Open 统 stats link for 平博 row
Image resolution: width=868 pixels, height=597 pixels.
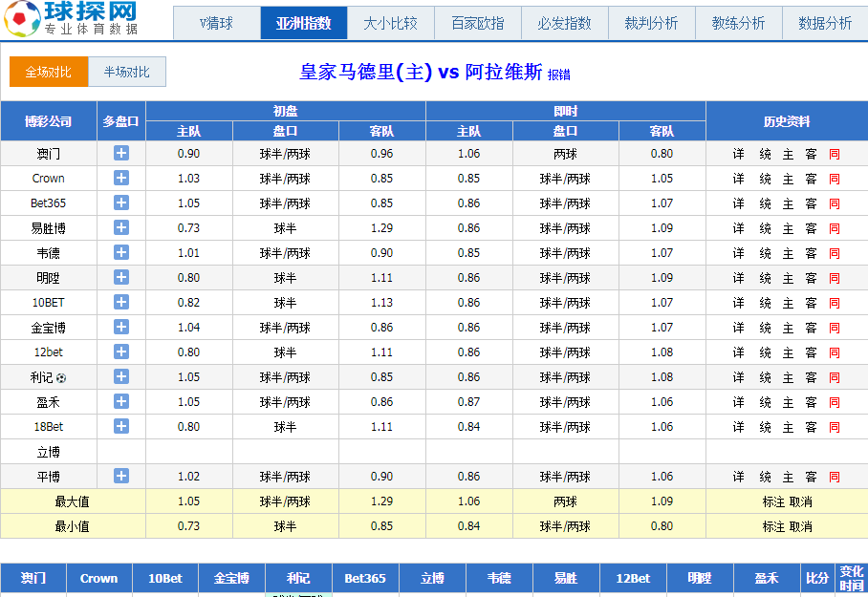[765, 477]
